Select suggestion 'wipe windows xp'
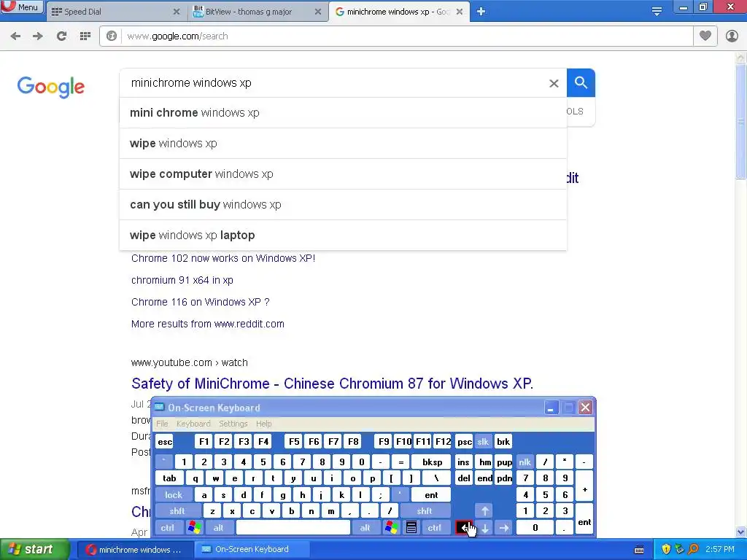 343,144
